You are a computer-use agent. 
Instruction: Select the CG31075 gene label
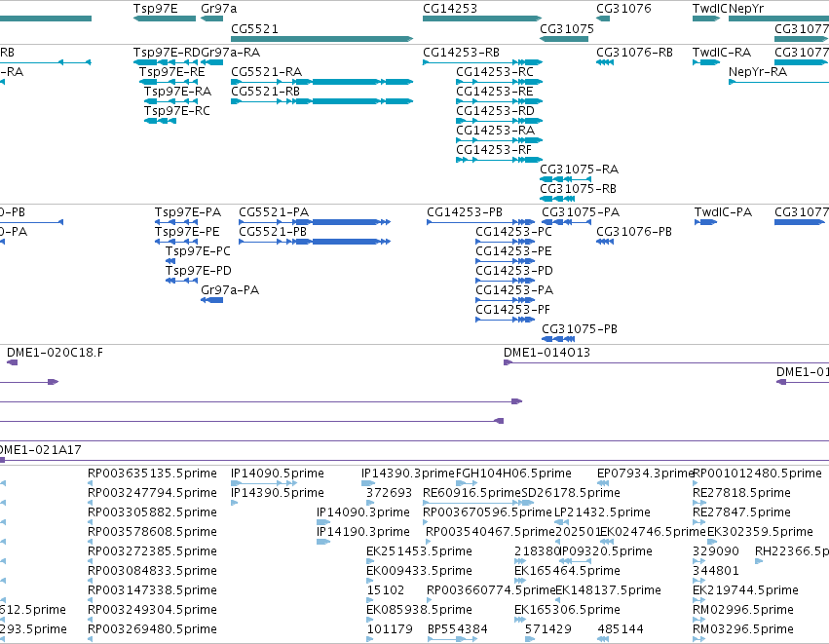[567, 28]
